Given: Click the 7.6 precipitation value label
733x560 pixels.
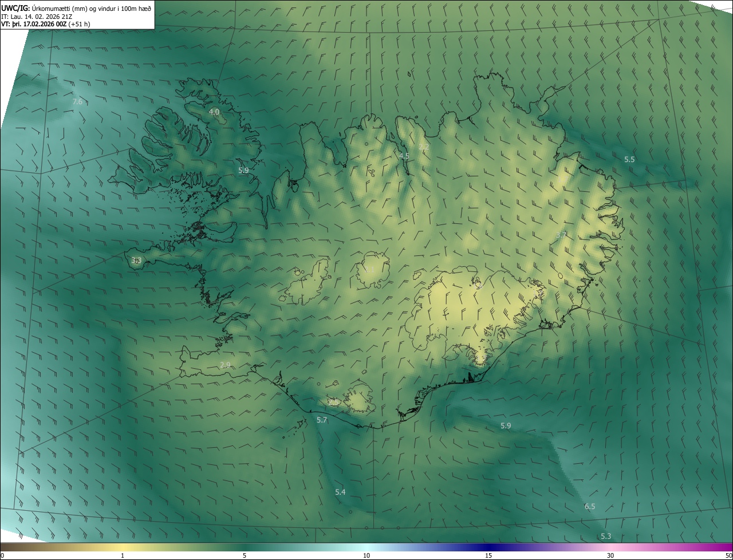Looking at the screenshot, I should [77, 101].
